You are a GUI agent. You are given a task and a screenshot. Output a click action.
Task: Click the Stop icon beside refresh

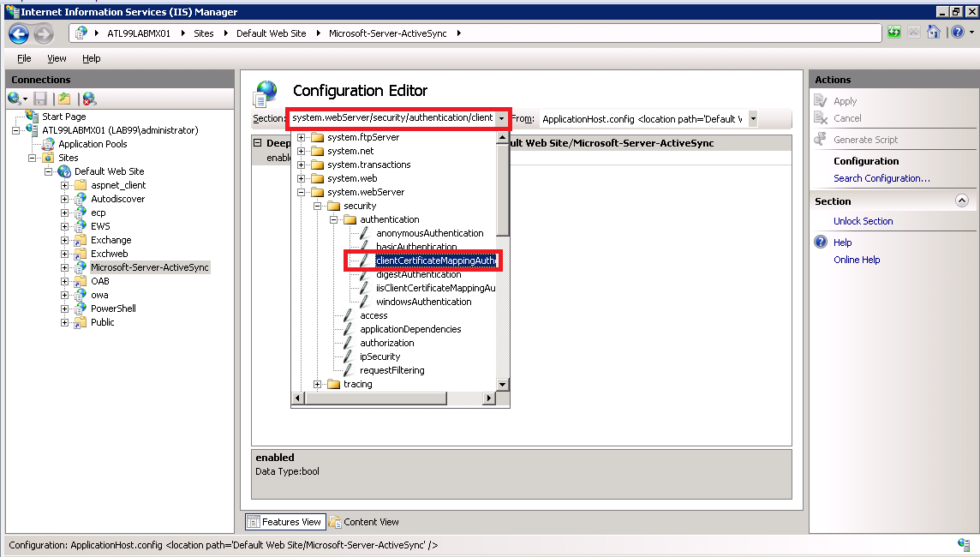914,33
